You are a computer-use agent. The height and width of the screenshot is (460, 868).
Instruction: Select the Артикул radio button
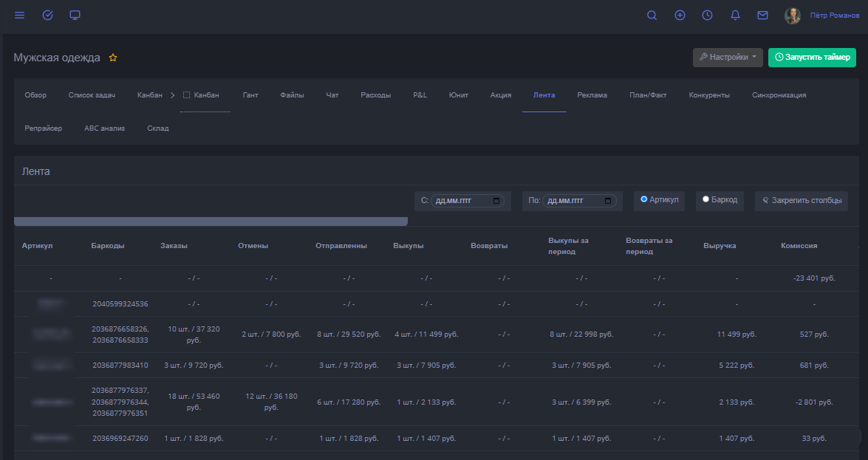pyautogui.click(x=644, y=199)
